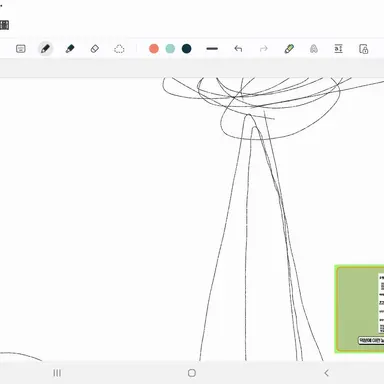Image resolution: width=384 pixels, height=384 pixels.
Task: Choose the dark teal pen color
Action: [186, 49]
